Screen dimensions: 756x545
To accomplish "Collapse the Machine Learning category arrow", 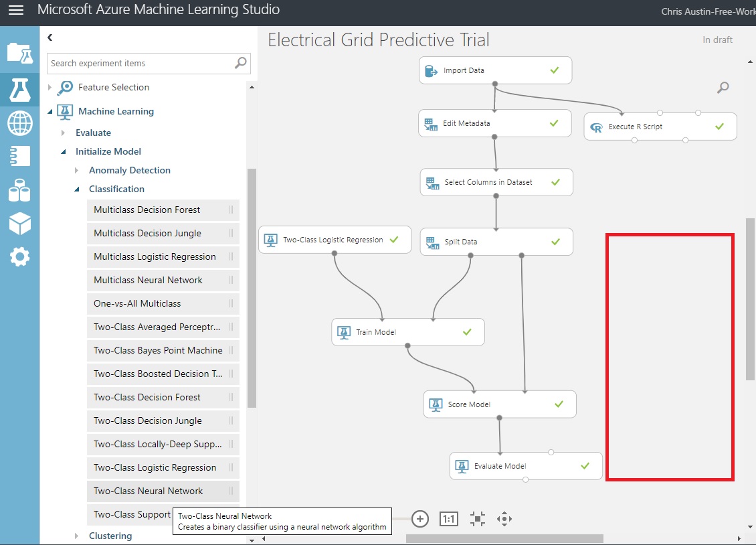I will tap(50, 111).
